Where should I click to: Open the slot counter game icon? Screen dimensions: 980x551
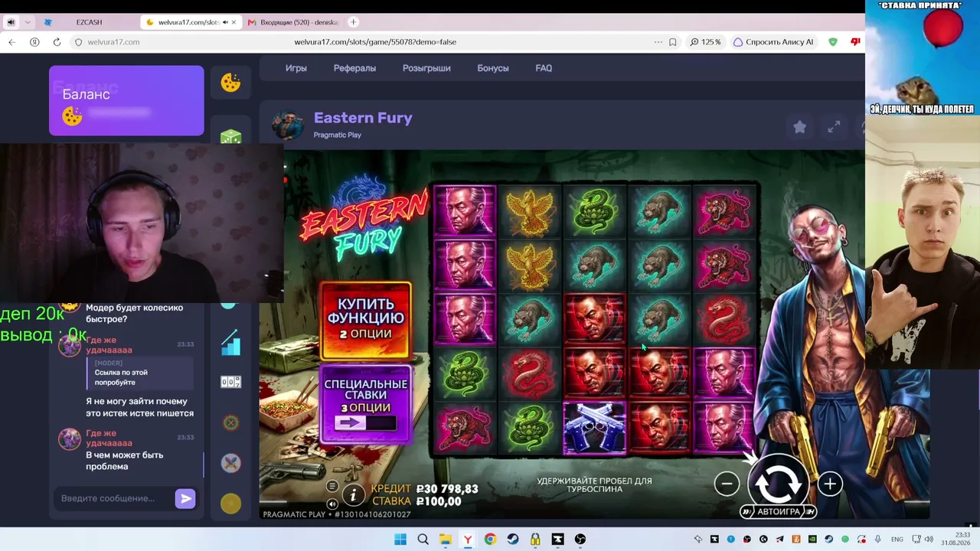[230, 382]
